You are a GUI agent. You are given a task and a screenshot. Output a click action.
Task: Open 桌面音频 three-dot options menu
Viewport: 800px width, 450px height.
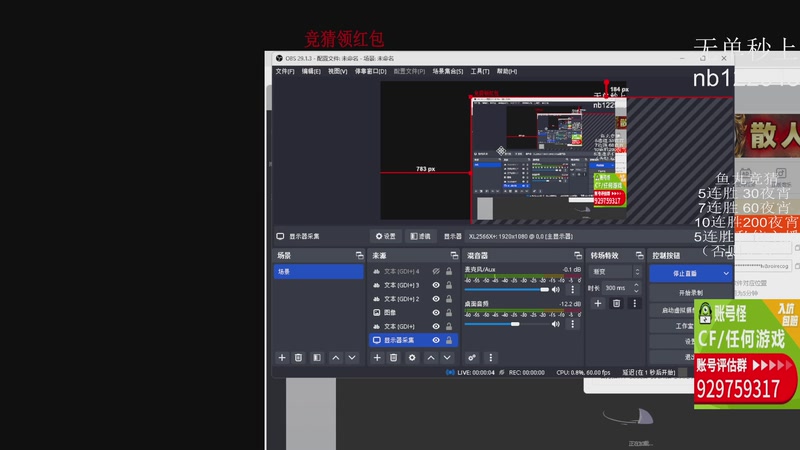pyautogui.click(x=572, y=324)
